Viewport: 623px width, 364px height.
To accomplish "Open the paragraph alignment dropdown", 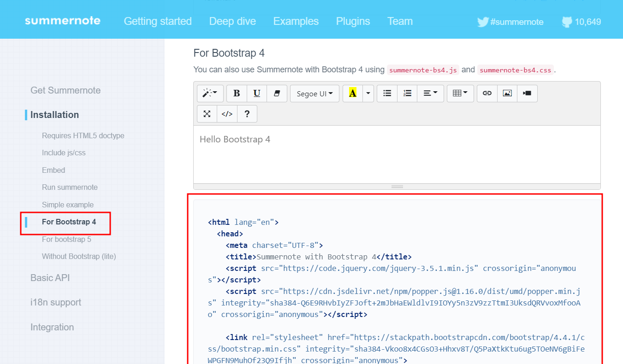I will 431,93.
